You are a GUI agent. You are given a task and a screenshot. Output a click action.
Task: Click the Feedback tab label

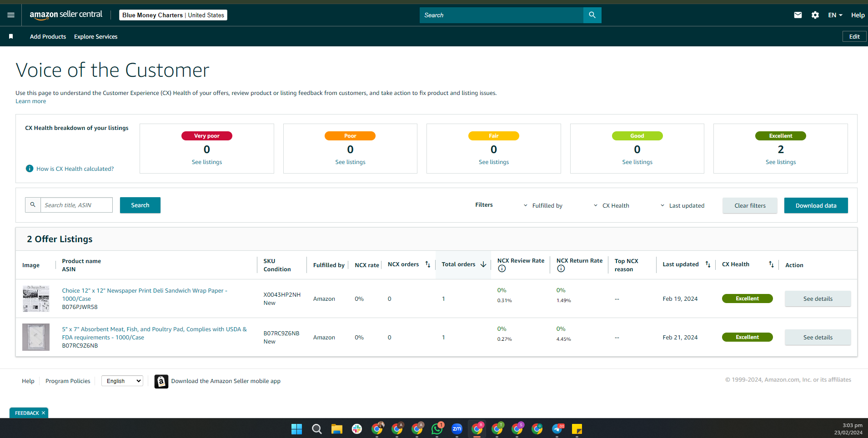pos(27,413)
